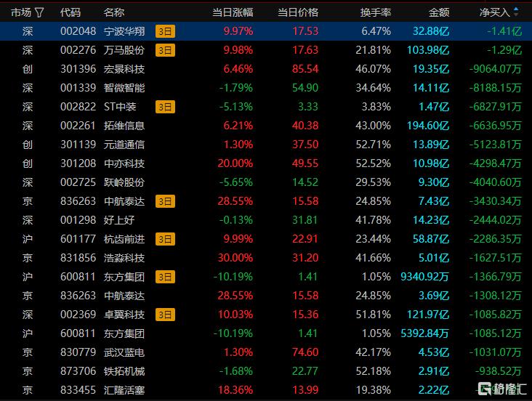The width and height of the screenshot is (532, 401).
Task: Select the 卓翼科技 stock name
Action: [124, 315]
